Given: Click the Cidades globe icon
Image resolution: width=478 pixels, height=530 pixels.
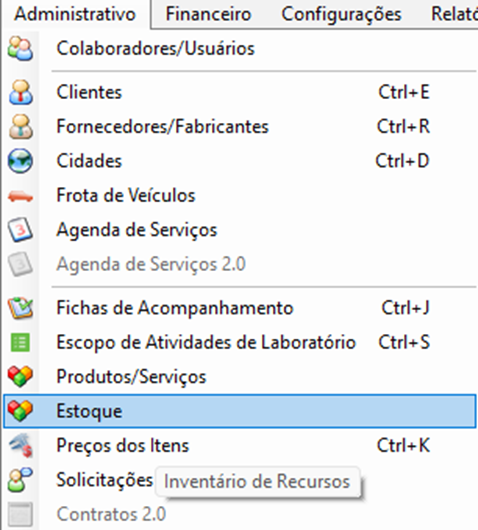Looking at the screenshot, I should [x=20, y=161].
